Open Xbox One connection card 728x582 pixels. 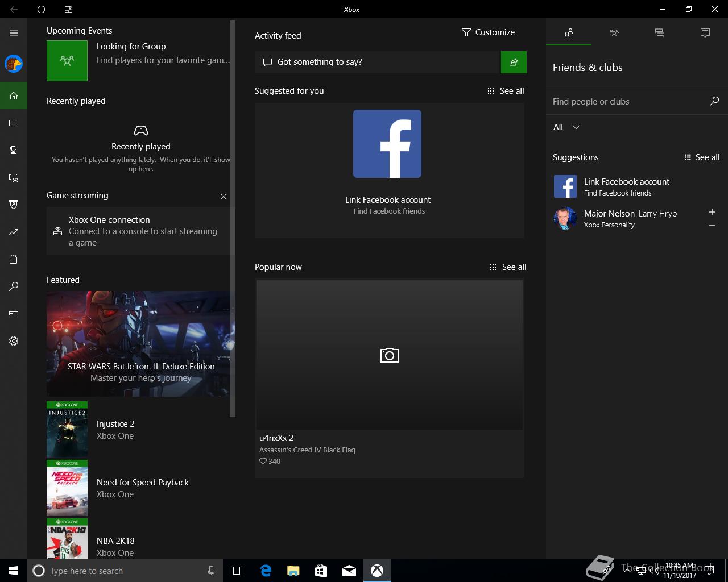138,231
